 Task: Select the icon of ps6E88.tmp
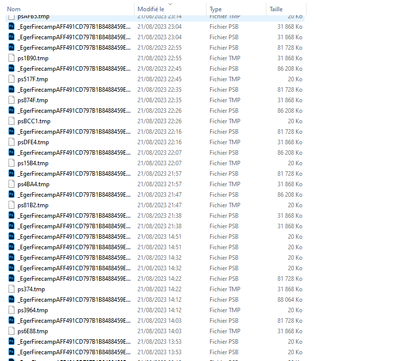pos(12,331)
